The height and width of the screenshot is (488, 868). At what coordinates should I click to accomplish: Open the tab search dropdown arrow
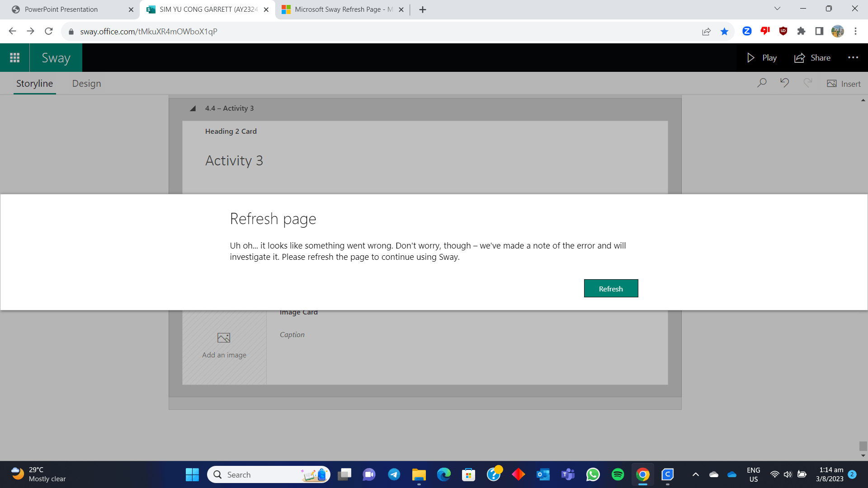point(777,9)
